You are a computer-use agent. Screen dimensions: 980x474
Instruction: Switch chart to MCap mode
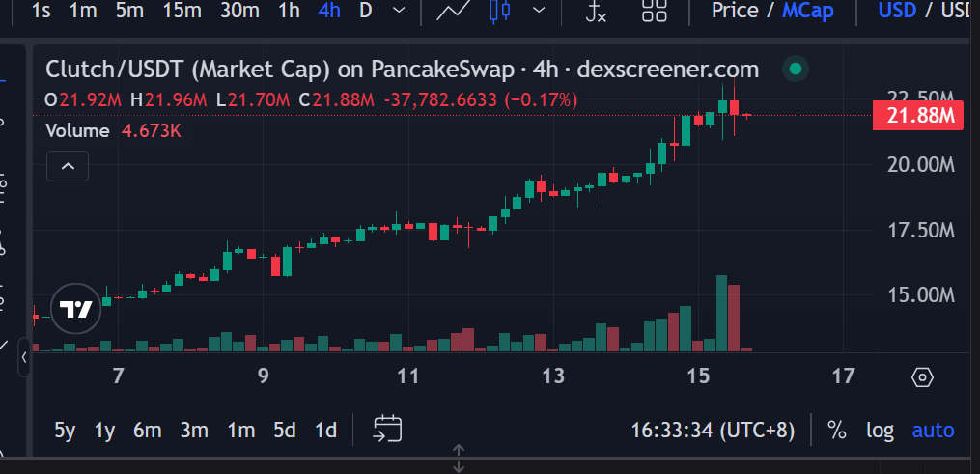807,11
